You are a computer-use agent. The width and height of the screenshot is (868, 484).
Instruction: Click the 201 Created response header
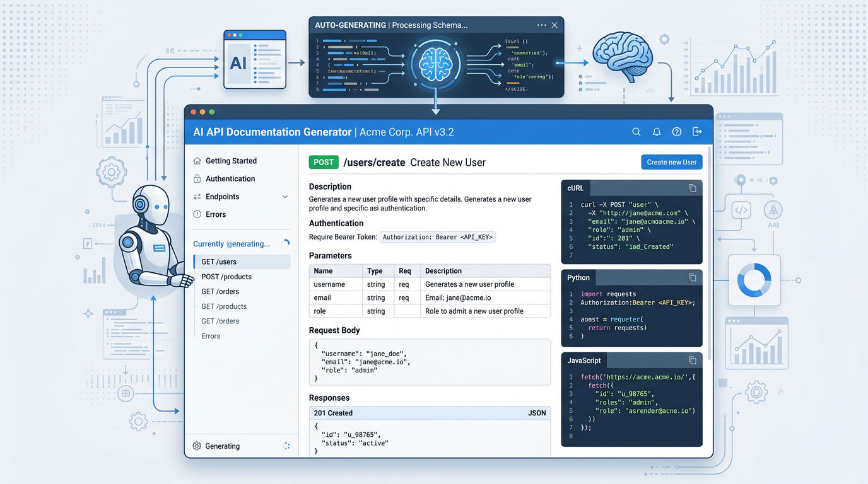(430, 413)
